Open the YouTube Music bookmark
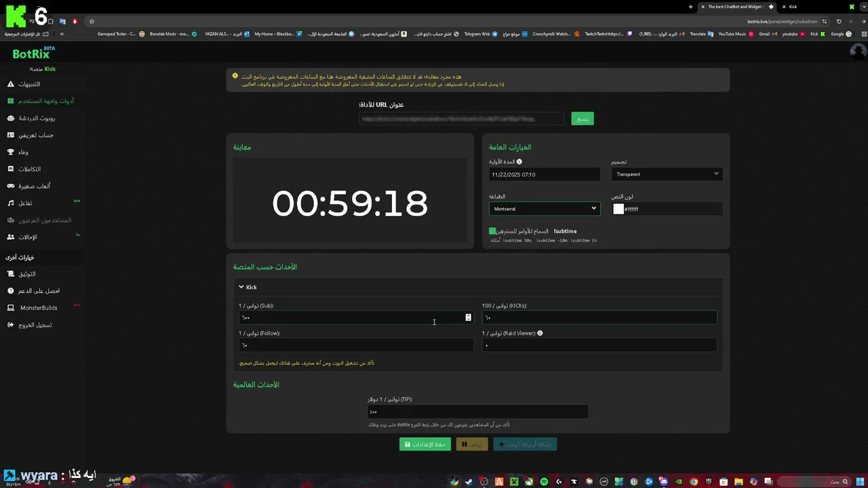This screenshot has width=868, height=488. coord(736,34)
